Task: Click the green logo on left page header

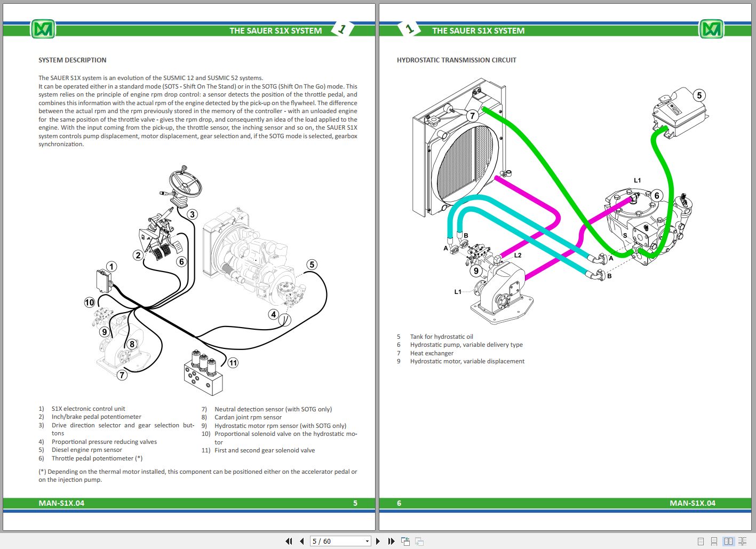Action: point(43,29)
